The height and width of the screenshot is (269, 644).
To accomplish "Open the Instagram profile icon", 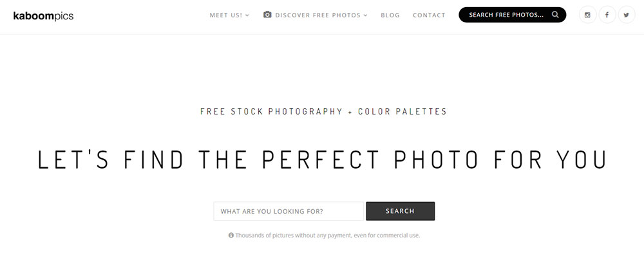I will (587, 15).
